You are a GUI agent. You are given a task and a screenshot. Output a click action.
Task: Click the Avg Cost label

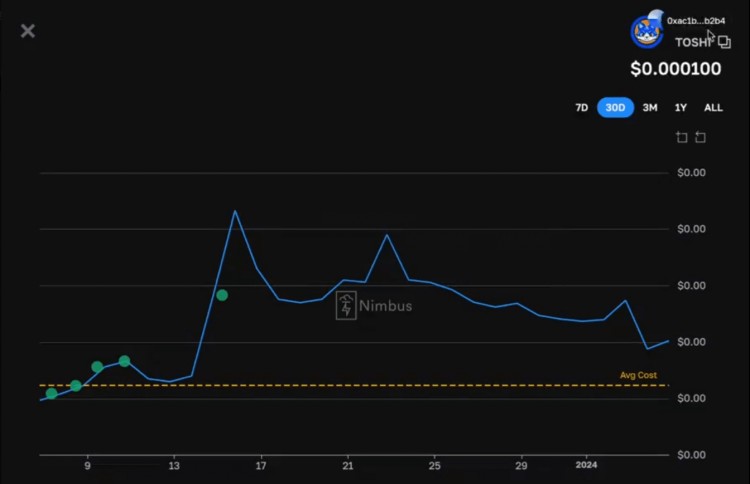[x=638, y=375]
